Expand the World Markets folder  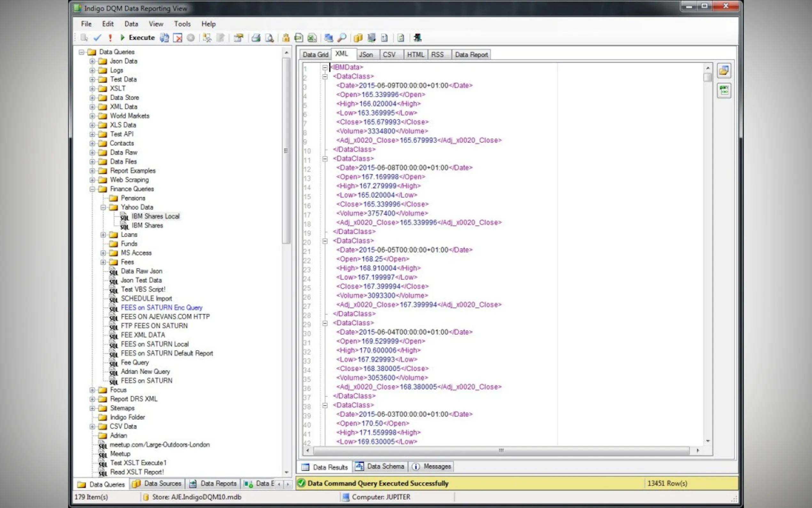click(x=92, y=116)
